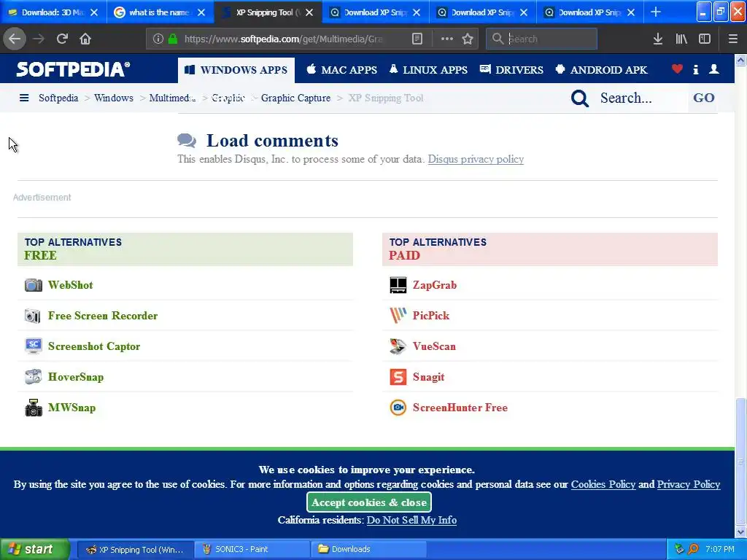Open the Snagit paid alternative link
This screenshot has width=747, height=560.
point(428,377)
